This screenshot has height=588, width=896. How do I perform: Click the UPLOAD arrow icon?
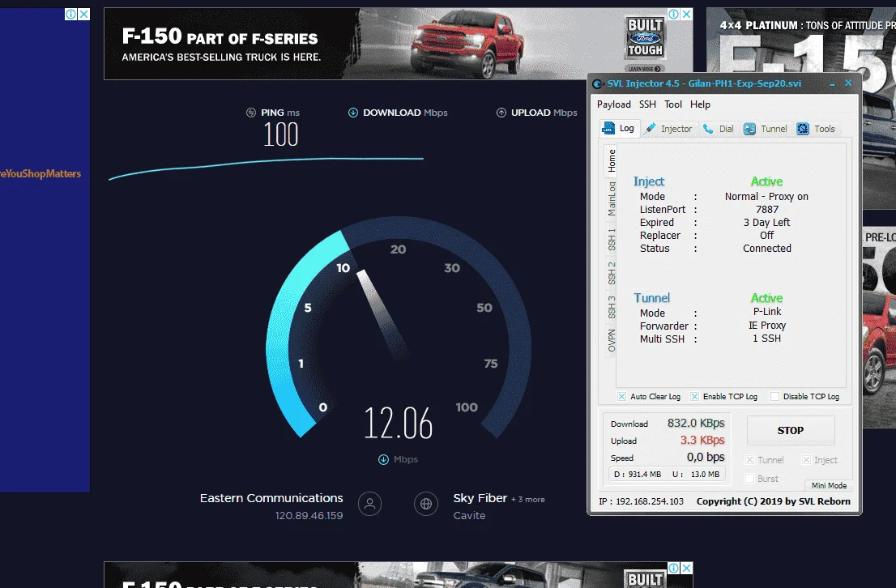click(501, 113)
